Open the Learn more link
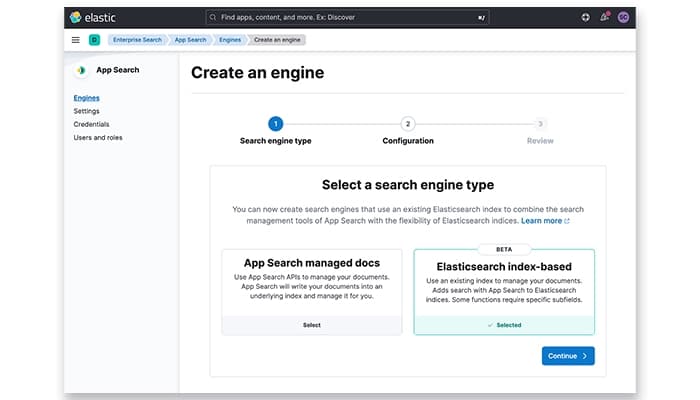The image size is (700, 400). click(542, 221)
